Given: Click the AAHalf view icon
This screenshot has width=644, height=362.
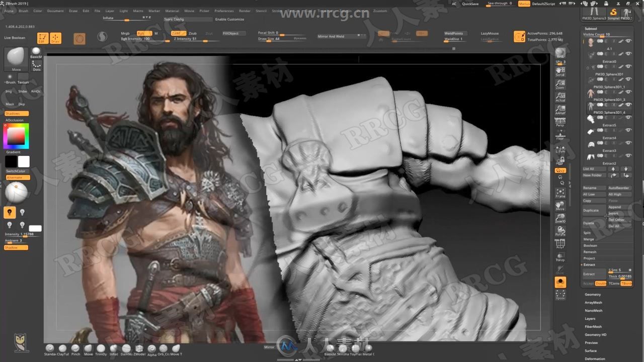Looking at the screenshot, I should [560, 110].
